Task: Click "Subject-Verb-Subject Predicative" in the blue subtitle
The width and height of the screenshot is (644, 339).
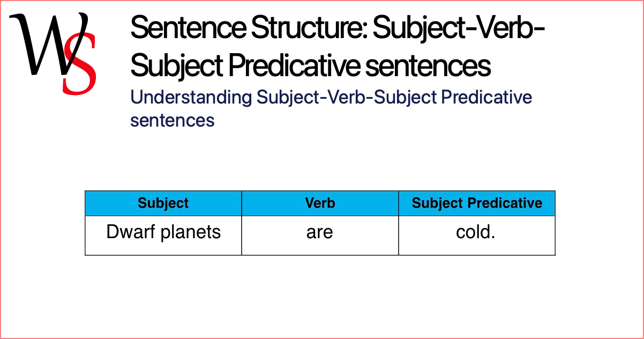Action: click(x=394, y=98)
